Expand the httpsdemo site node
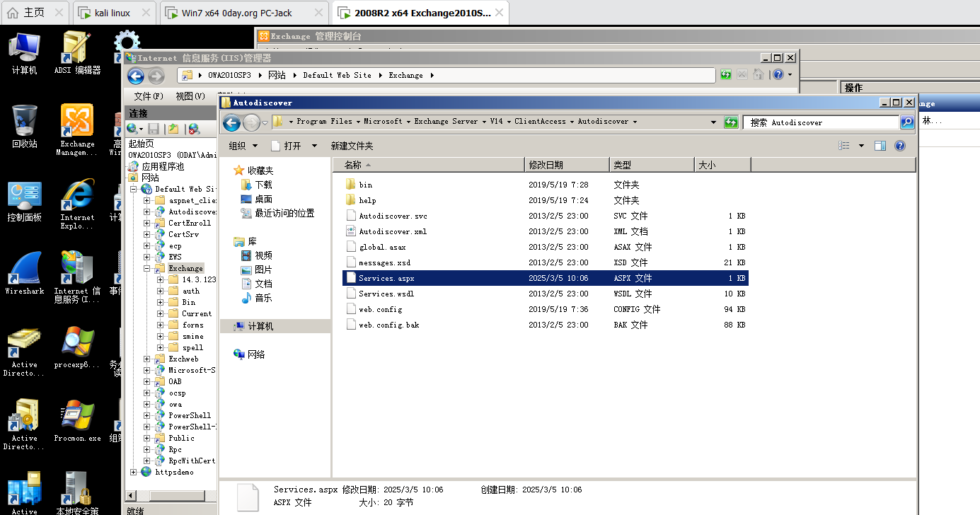The height and width of the screenshot is (515, 980). coord(133,473)
